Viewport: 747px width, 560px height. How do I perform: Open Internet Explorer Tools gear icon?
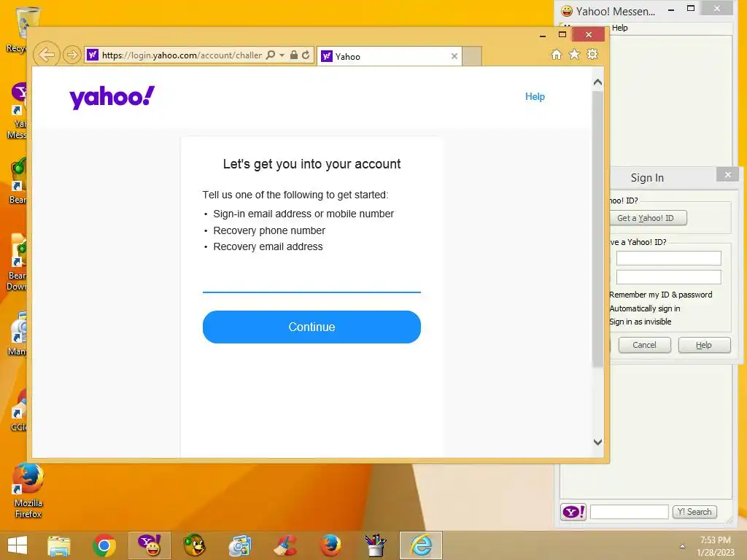click(x=592, y=54)
